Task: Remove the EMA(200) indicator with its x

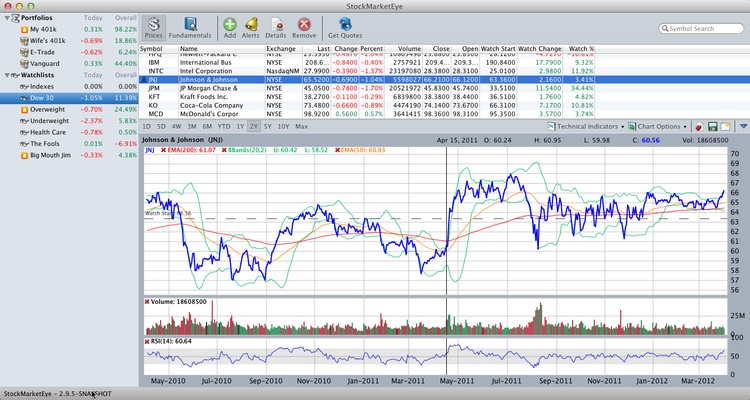Action: coord(164,150)
